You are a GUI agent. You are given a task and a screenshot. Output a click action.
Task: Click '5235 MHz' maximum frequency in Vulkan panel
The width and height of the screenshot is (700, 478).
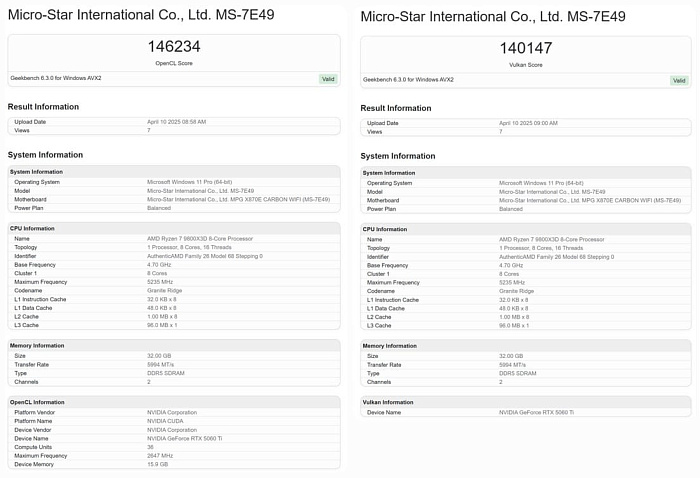pyautogui.click(x=512, y=283)
